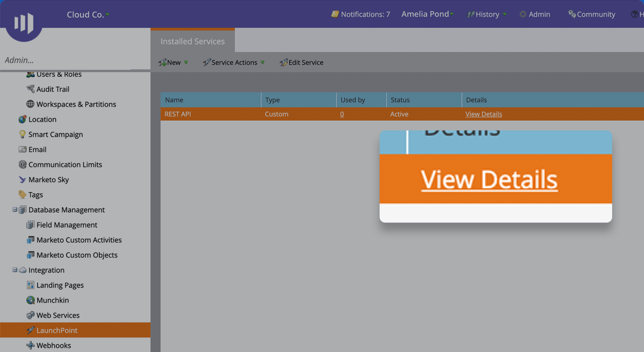Click the LaunchPoint rocket icon

tap(30, 330)
